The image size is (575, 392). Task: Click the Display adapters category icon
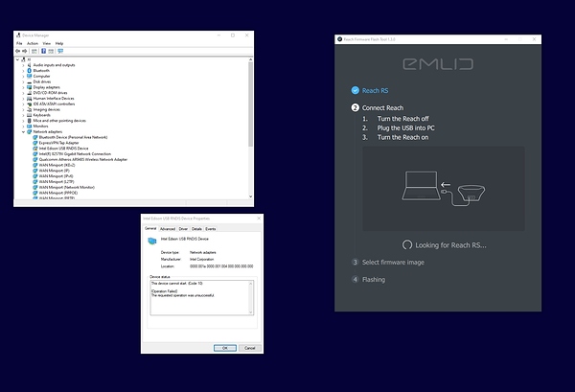pos(30,87)
